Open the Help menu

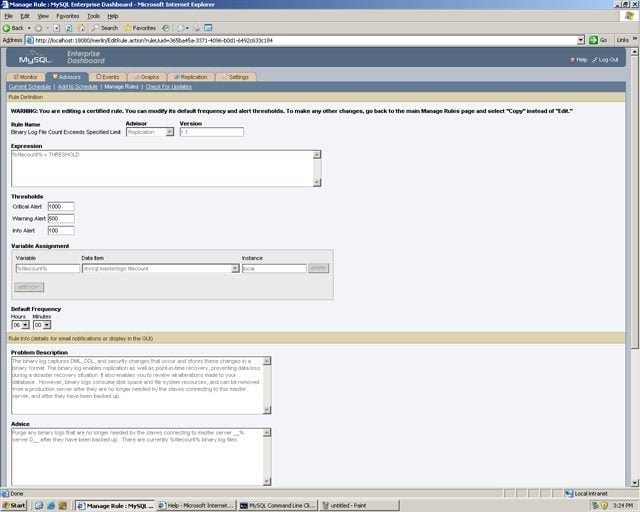(x=113, y=16)
